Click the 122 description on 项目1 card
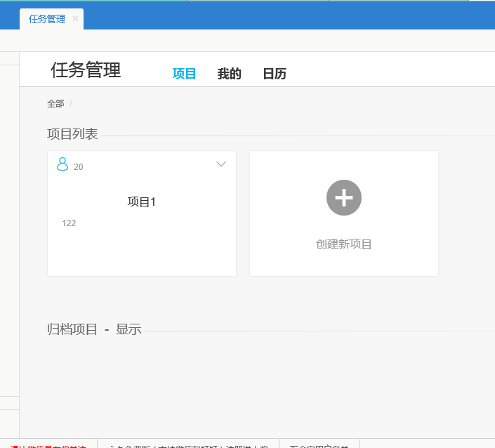This screenshot has width=495, height=448. (69, 223)
